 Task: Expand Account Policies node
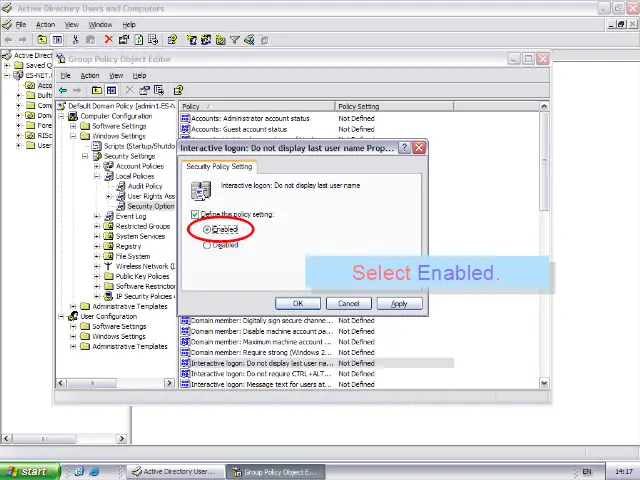point(97,166)
